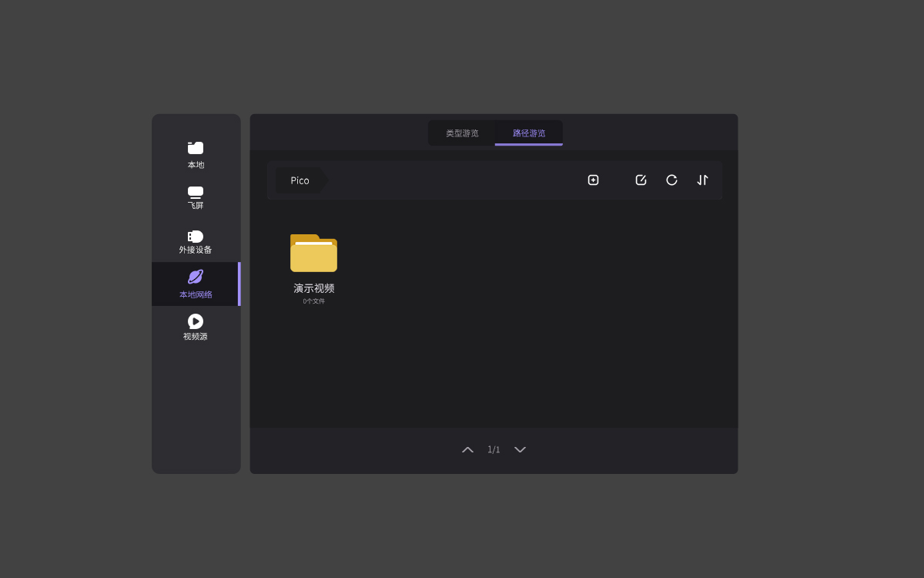The height and width of the screenshot is (578, 924).
Task: Go to previous page with up chevron
Action: pos(467,449)
